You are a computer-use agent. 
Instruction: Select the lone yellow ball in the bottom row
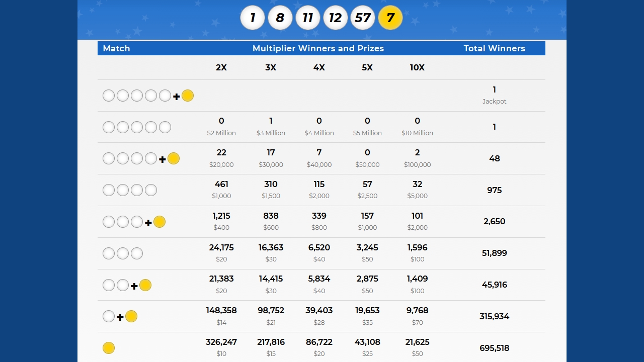[109, 348]
